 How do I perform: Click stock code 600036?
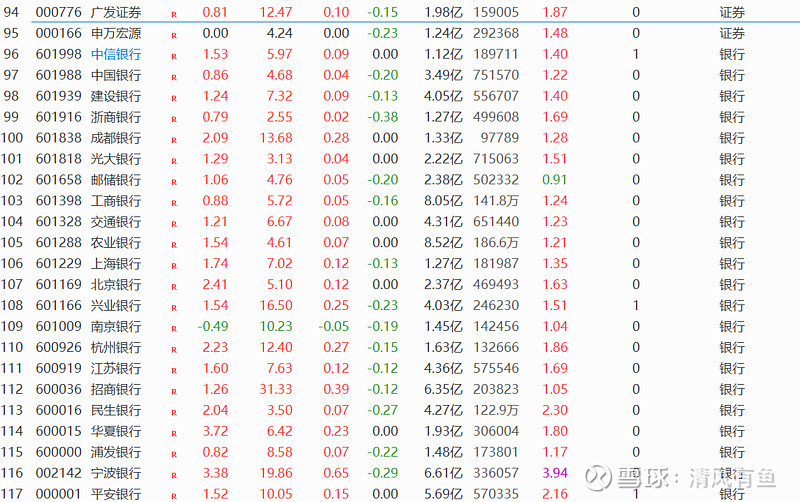(59, 389)
